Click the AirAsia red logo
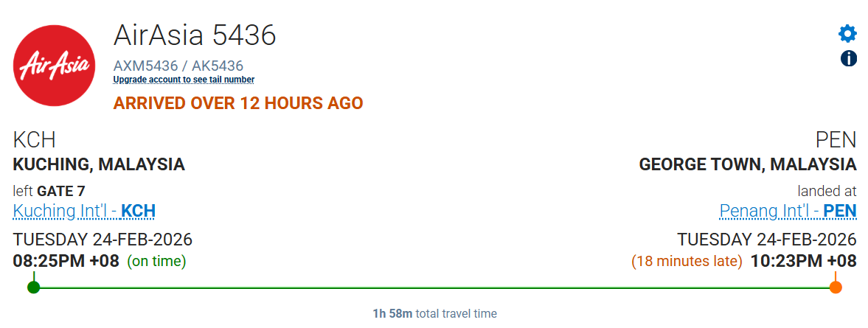 tap(54, 64)
